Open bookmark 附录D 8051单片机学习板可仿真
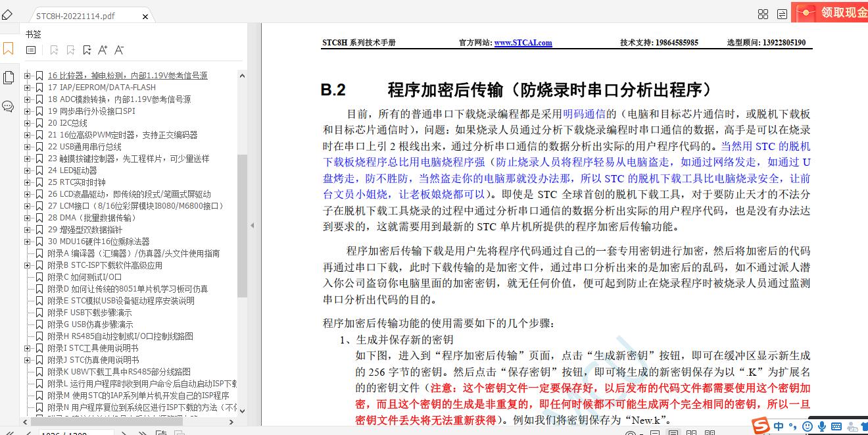This screenshot has width=868, height=435. click(x=128, y=289)
